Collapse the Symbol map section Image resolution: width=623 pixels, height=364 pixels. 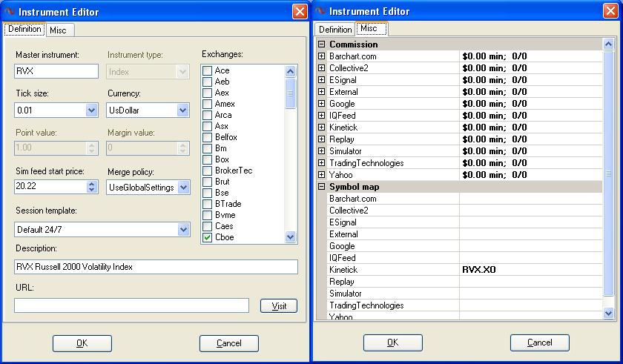click(x=321, y=187)
